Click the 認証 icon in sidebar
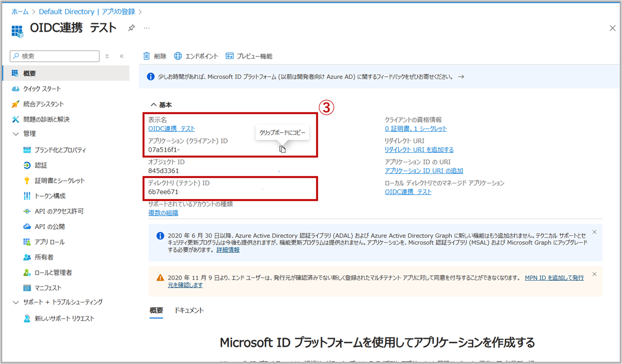This screenshot has height=364, width=622. [x=27, y=165]
